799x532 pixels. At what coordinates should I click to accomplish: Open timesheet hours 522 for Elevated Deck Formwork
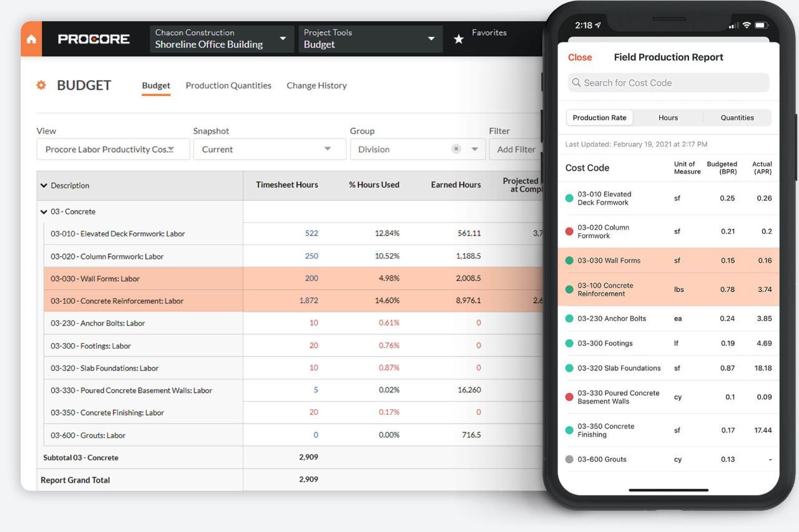311,233
